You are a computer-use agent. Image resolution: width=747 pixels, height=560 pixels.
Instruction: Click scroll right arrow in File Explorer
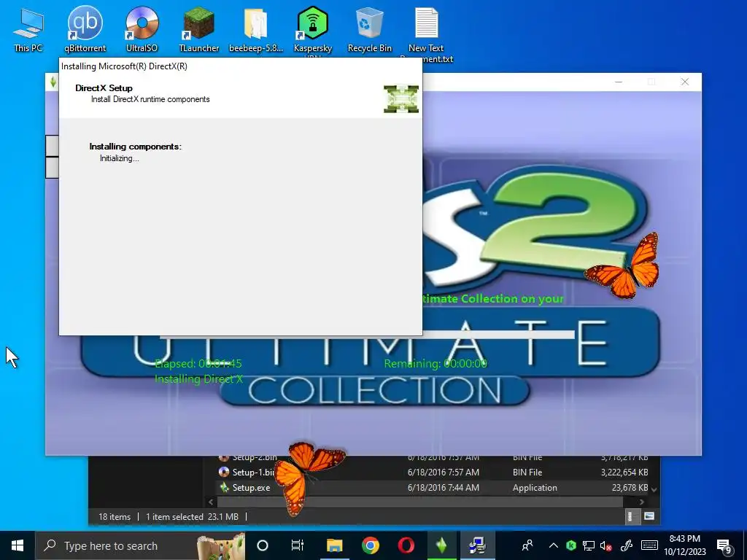click(x=641, y=502)
